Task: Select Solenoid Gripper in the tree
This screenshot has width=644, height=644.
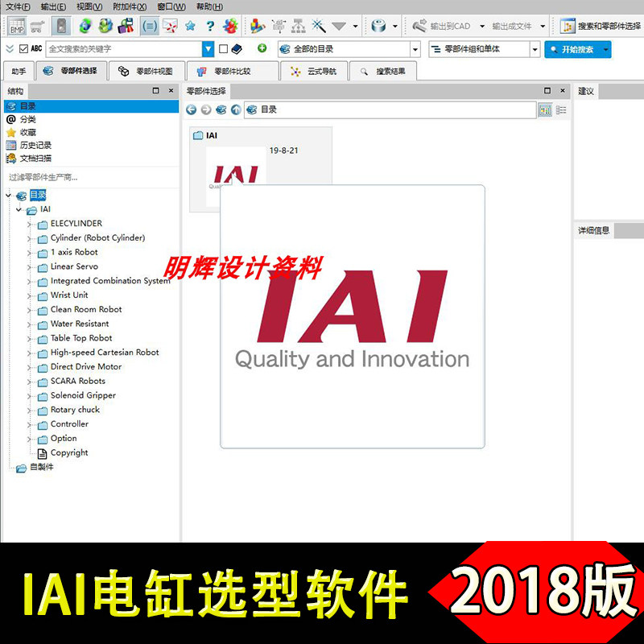Action: 84,395
